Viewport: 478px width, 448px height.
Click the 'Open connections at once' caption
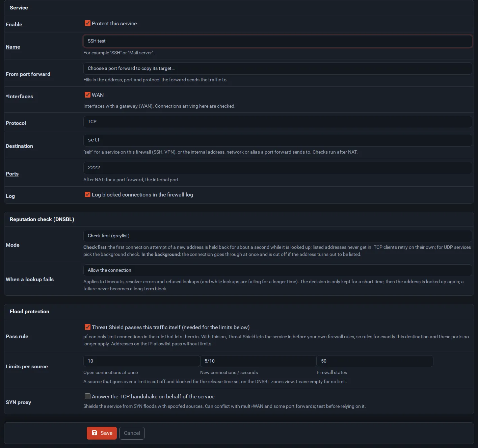point(110,373)
